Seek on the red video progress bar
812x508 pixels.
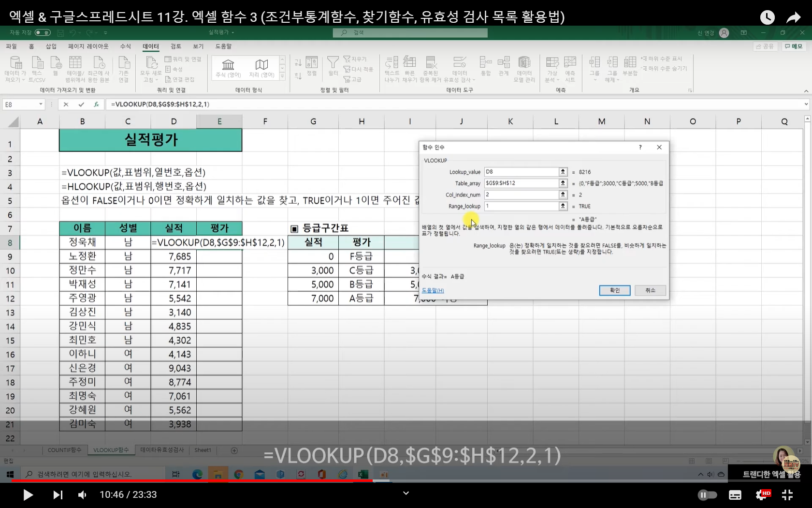coord(192,481)
